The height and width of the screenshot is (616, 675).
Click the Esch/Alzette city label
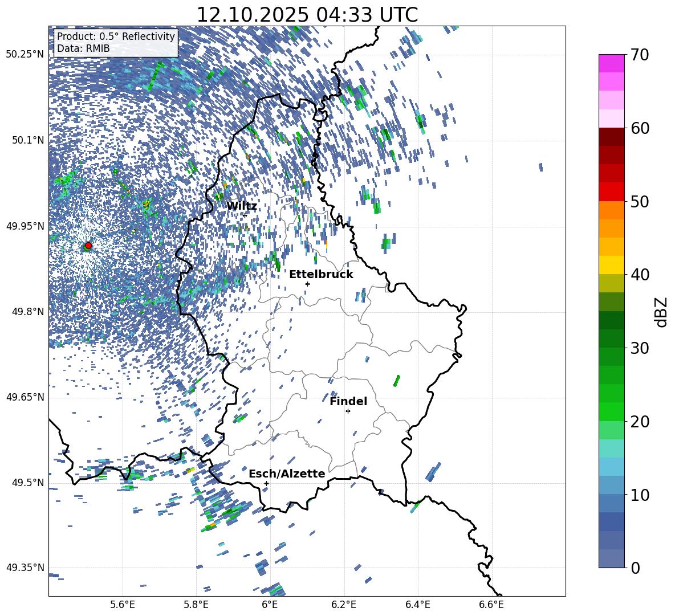(x=287, y=474)
